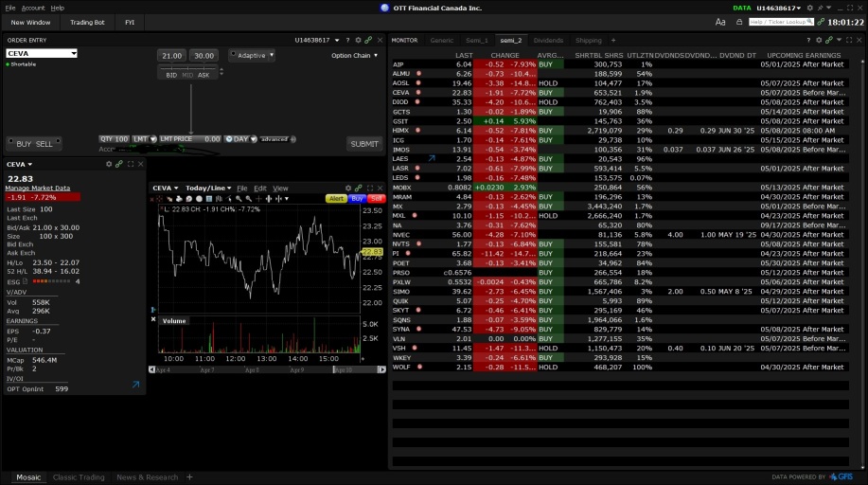
Task: Click chart timeline scroll left arrow
Action: click(x=151, y=369)
